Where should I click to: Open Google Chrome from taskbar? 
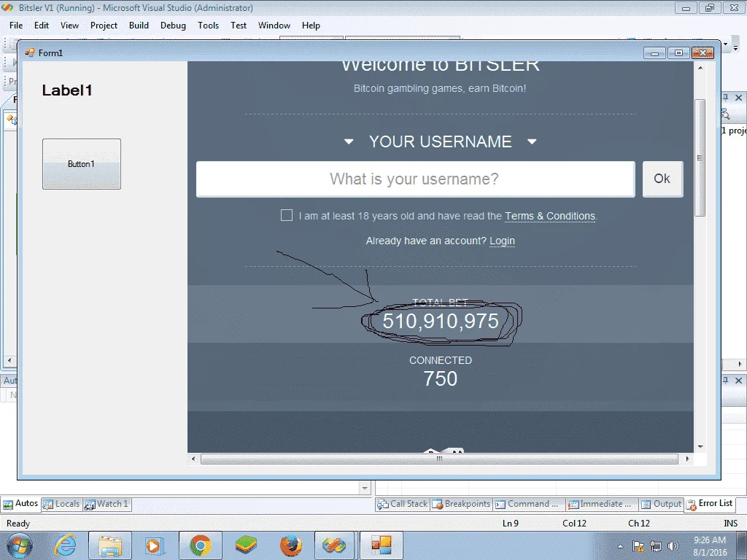pos(201,545)
